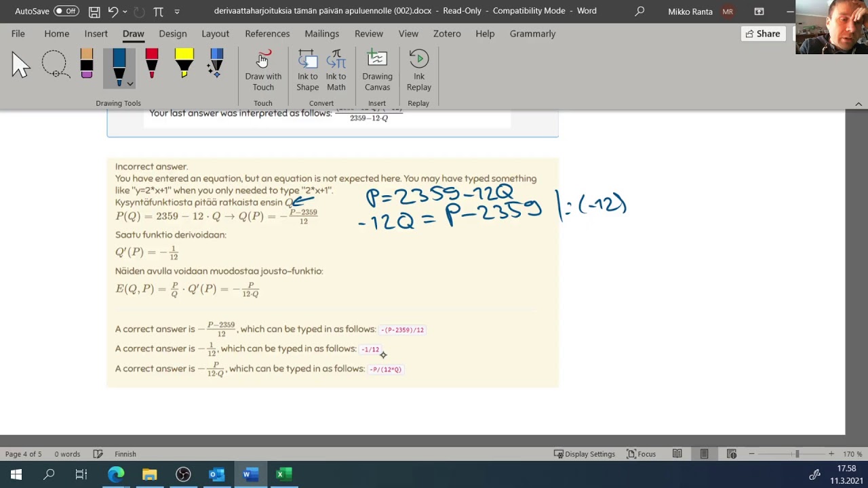Click the 170 % zoom level
This screenshot has width=868, height=488.
coord(852,454)
